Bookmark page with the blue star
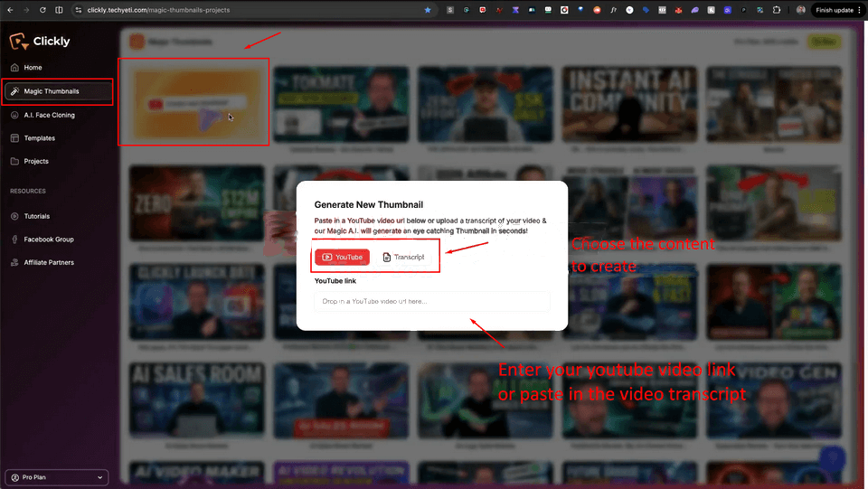 click(428, 10)
